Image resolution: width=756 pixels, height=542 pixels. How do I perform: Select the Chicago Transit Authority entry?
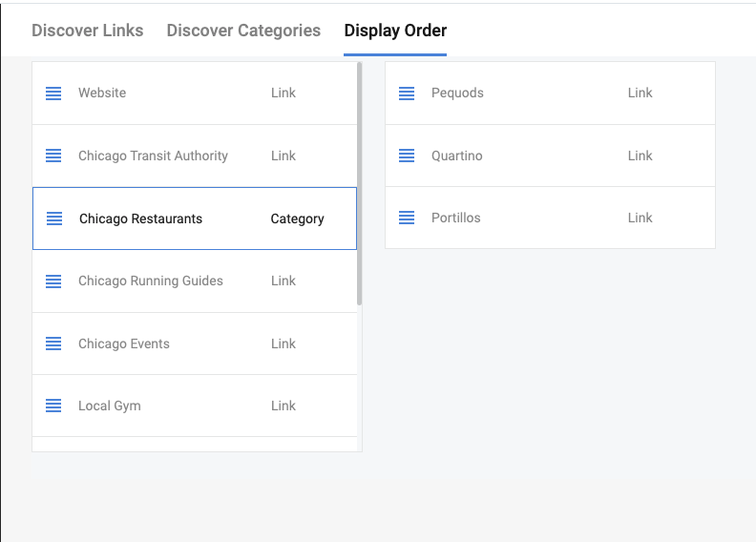tap(153, 156)
